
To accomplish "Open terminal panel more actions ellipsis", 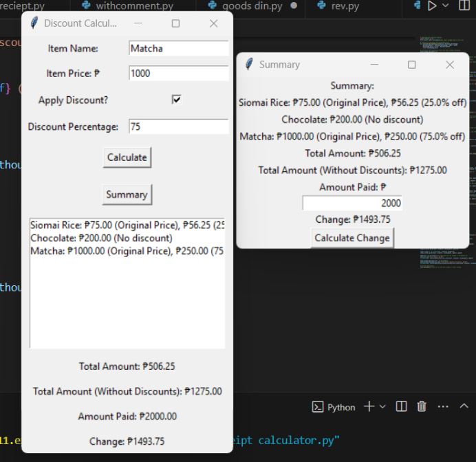I will tap(443, 406).
